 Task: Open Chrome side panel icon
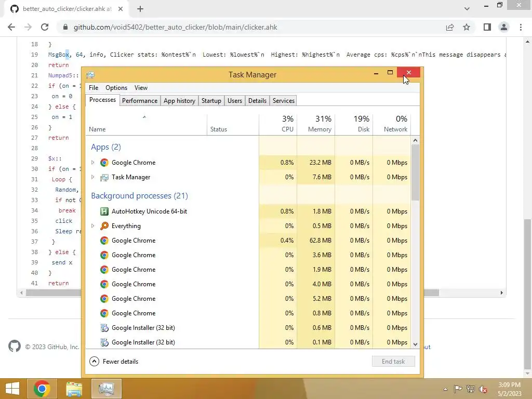click(487, 27)
